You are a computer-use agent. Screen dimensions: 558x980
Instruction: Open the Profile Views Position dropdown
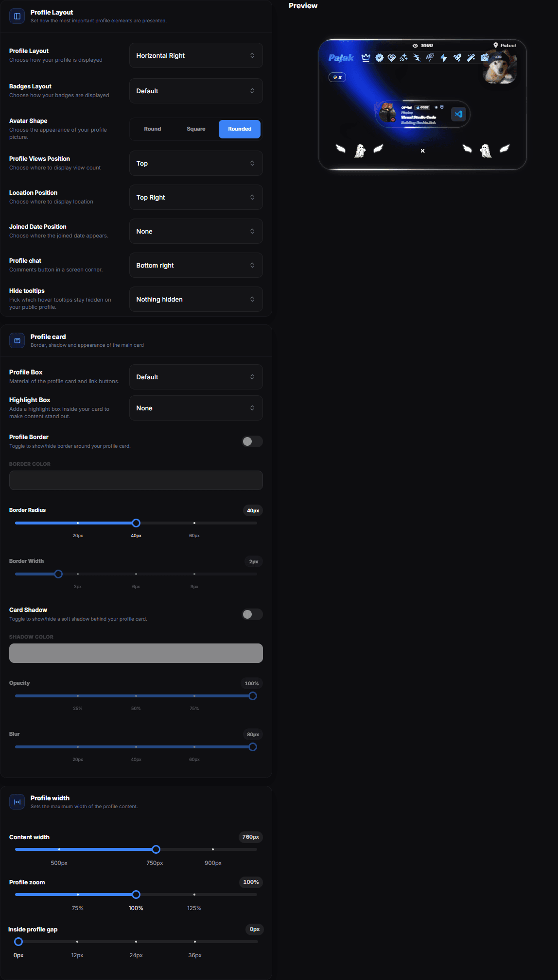tap(196, 163)
